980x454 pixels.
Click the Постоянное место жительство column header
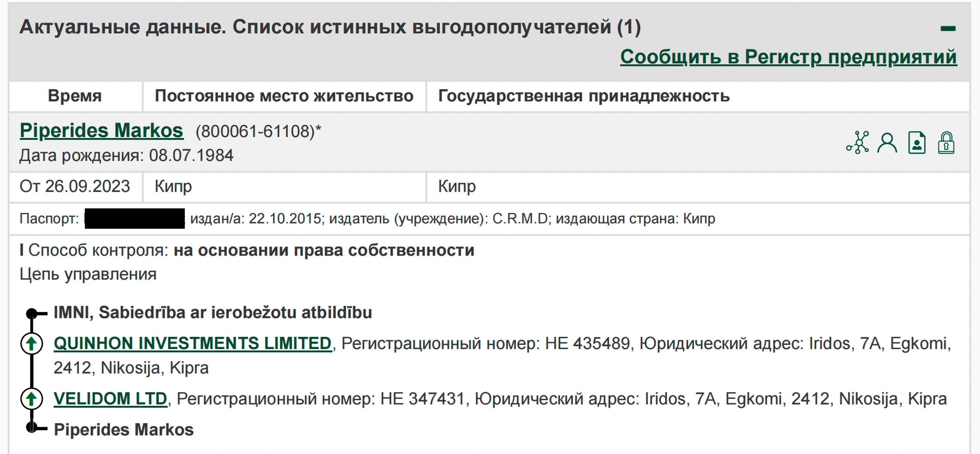pyautogui.click(x=284, y=96)
